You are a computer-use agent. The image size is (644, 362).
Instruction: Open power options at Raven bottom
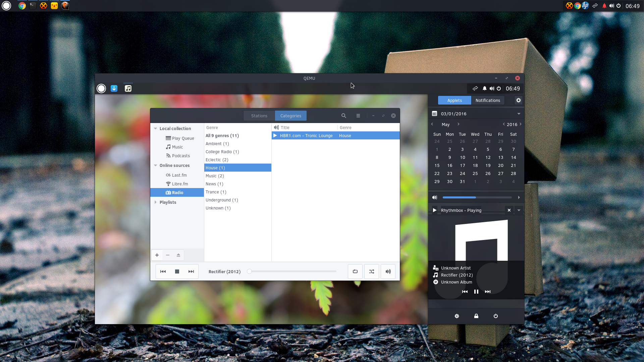pyautogui.click(x=496, y=316)
